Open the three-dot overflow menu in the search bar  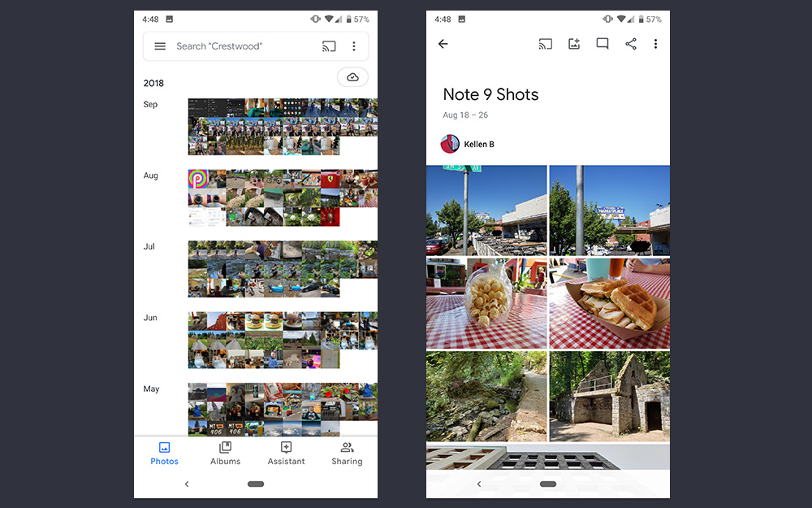354,46
